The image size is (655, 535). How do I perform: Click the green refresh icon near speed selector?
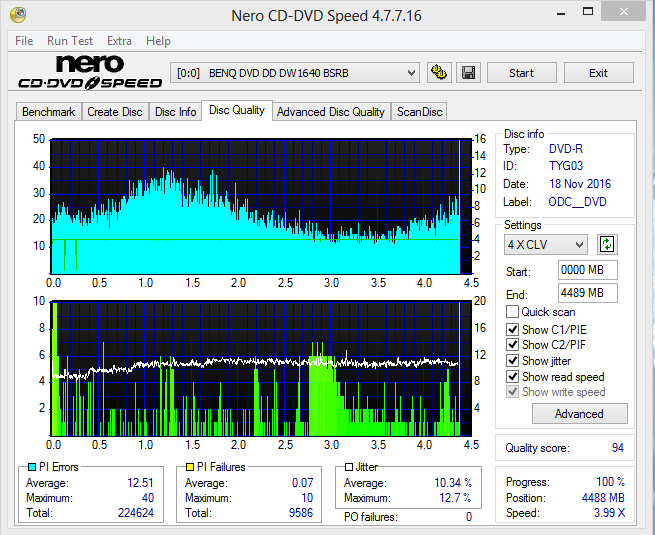tap(607, 244)
